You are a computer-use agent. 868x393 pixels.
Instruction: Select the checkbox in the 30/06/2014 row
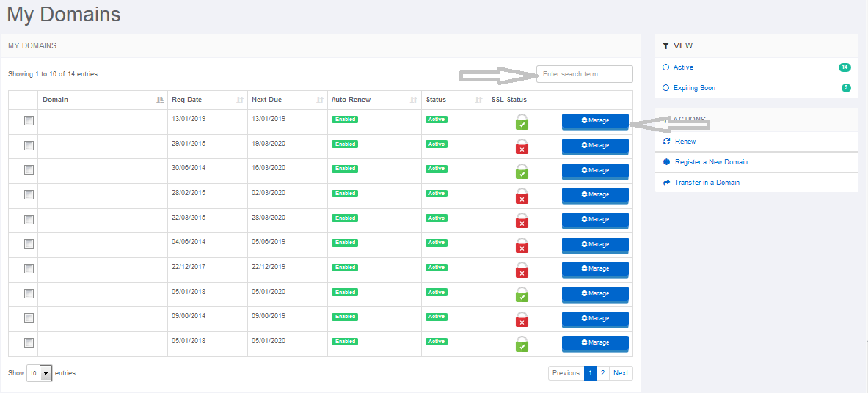pyautogui.click(x=29, y=171)
